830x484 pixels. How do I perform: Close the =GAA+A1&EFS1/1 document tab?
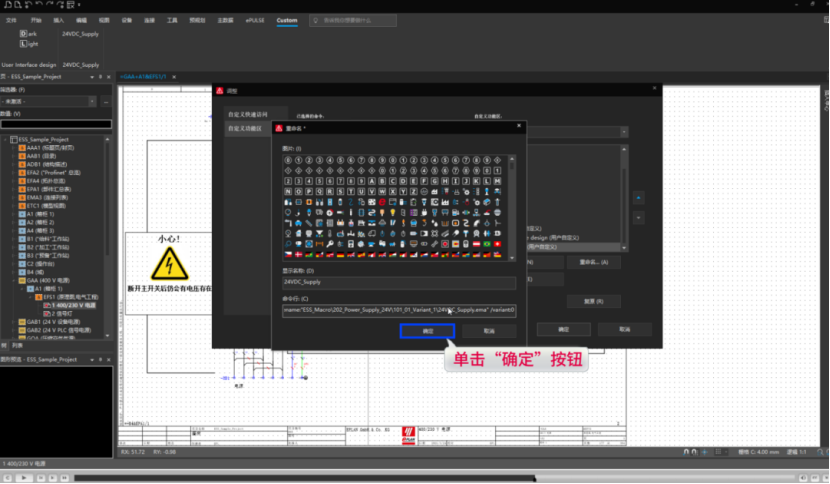(174, 77)
